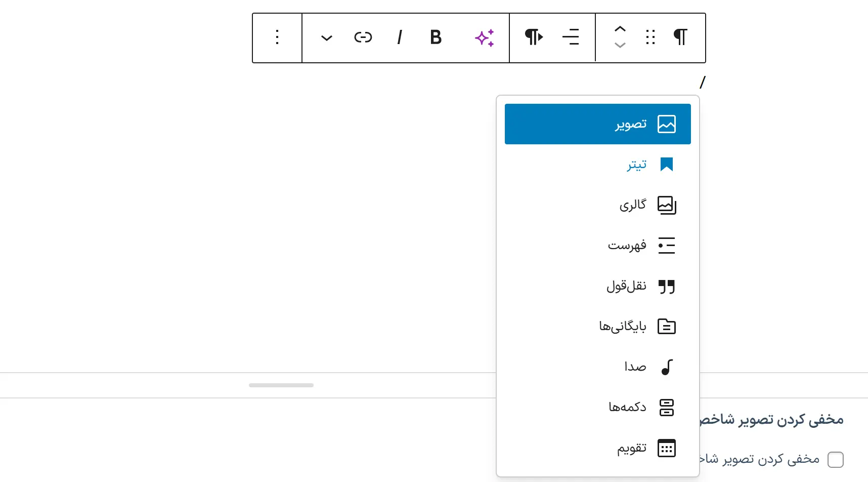Image resolution: width=868 pixels, height=482 pixels.
Task: Select the دکمه‌ها buttons block icon
Action: point(667,407)
